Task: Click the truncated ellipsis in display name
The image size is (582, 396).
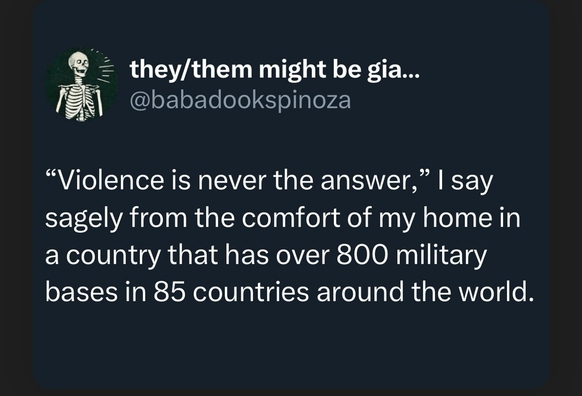Action: click(x=413, y=76)
